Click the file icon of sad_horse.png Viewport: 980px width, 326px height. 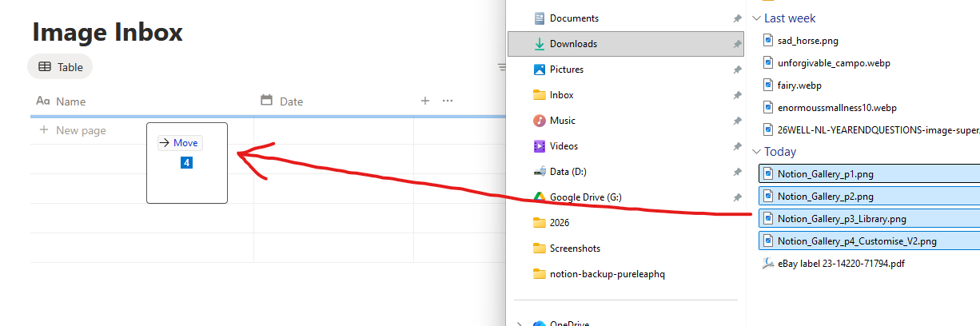click(x=768, y=40)
